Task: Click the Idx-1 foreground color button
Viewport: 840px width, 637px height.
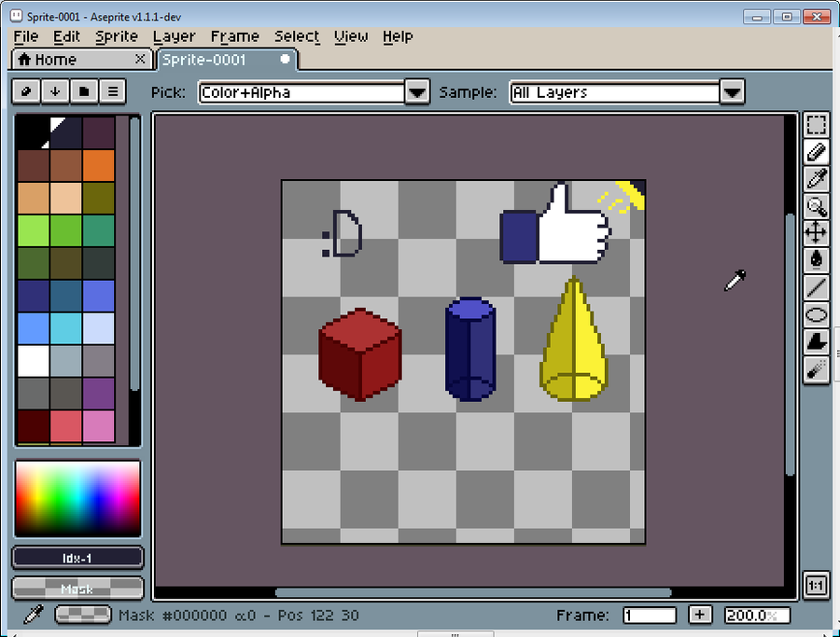Action: 77,558
